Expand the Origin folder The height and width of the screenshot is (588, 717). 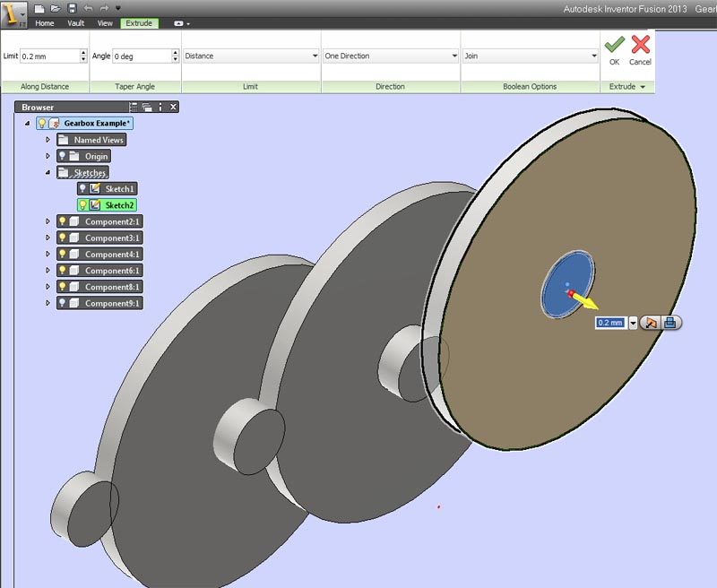pyautogui.click(x=48, y=156)
